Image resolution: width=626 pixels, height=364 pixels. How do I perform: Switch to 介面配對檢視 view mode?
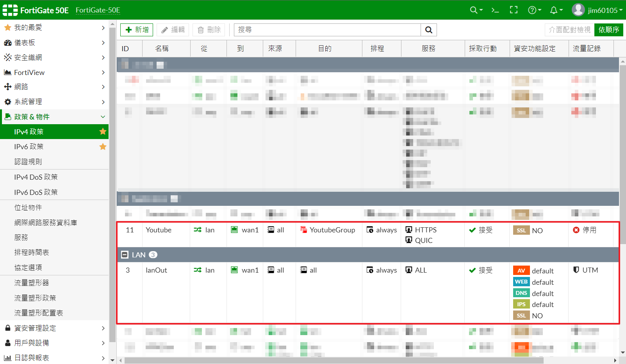click(x=569, y=30)
